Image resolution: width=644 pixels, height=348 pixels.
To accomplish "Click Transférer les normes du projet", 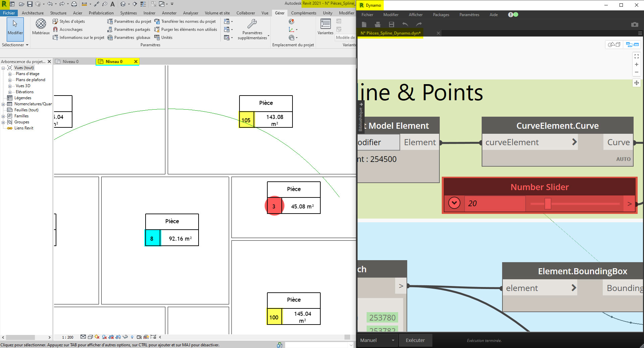I will tap(185, 21).
